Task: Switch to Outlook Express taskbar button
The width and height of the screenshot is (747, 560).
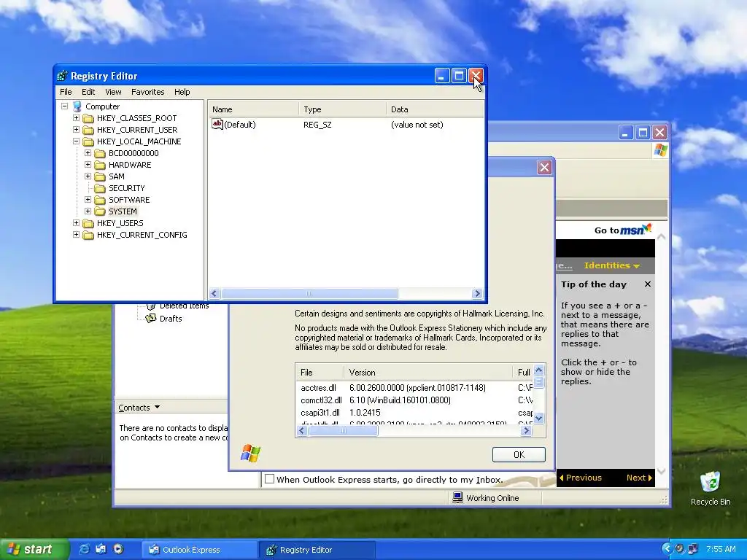Action: (x=200, y=550)
